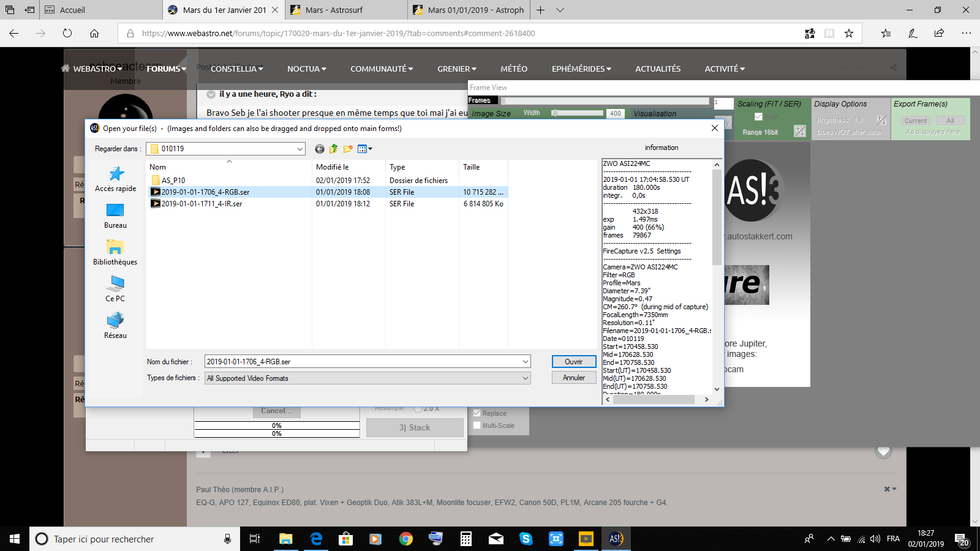The height and width of the screenshot is (551, 980).
Task: Open the FORUMS menu
Action: [x=167, y=69]
